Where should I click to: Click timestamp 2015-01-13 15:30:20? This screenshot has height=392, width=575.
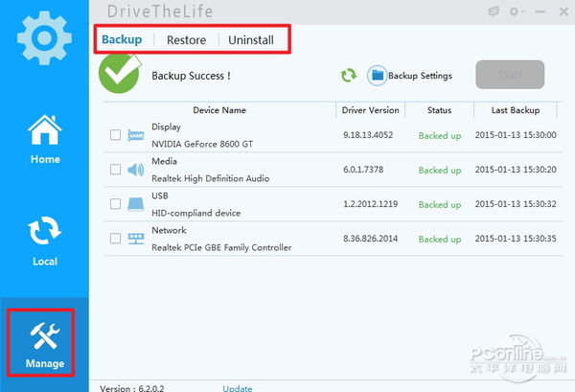coord(516,170)
